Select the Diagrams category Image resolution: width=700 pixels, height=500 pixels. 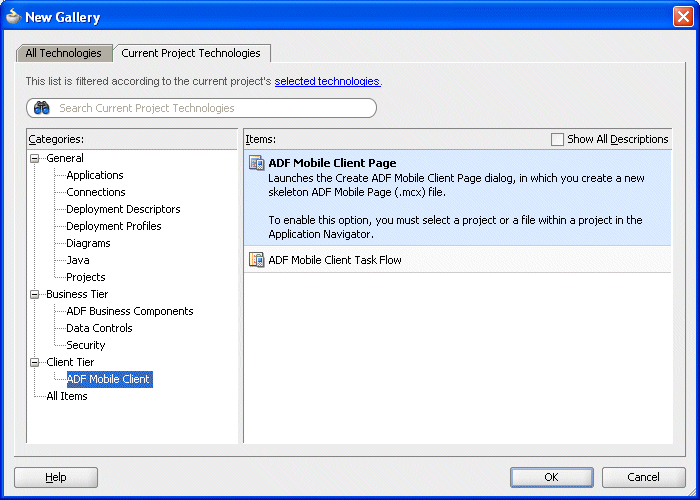pyautogui.click(x=88, y=243)
